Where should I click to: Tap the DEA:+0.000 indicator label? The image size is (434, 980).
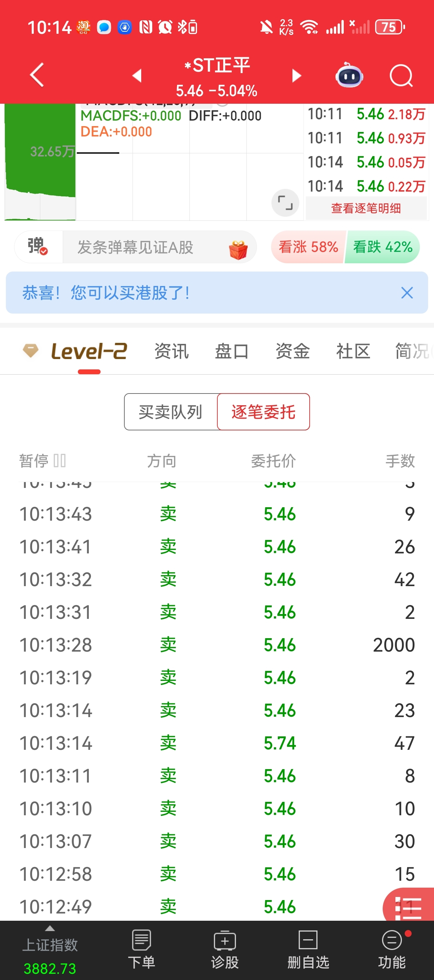(x=116, y=132)
